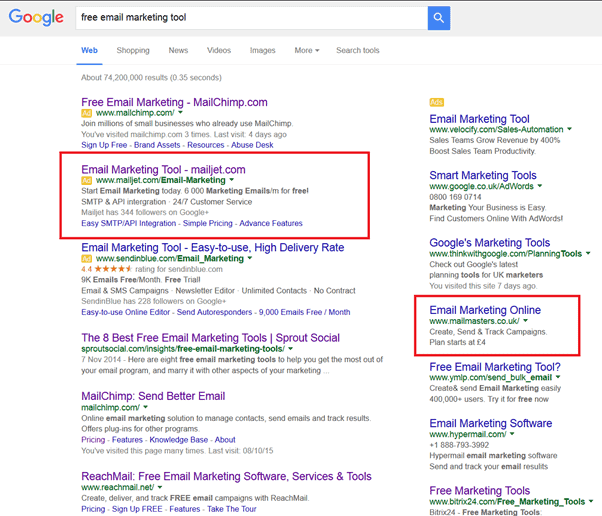The image size is (602, 516).
Task: Click the Resources sitelink under MailChimp ad
Action: [x=205, y=145]
